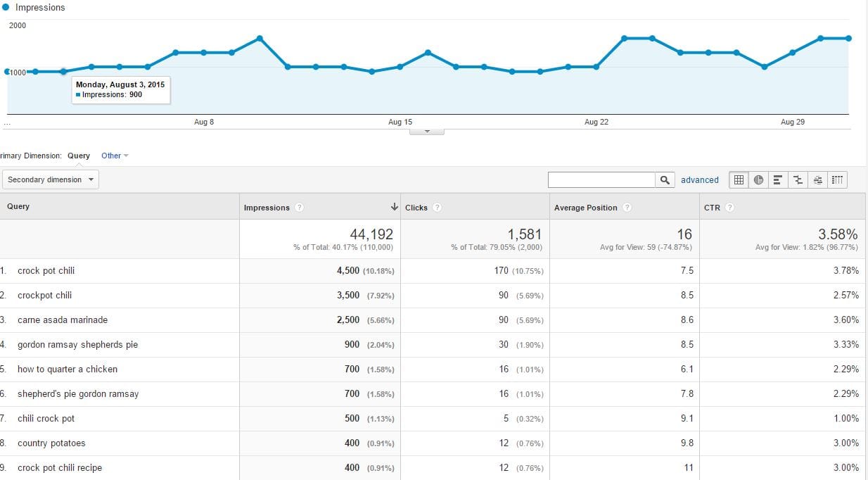The width and height of the screenshot is (868, 480).
Task: Click total impressions value 44,192
Action: point(371,234)
